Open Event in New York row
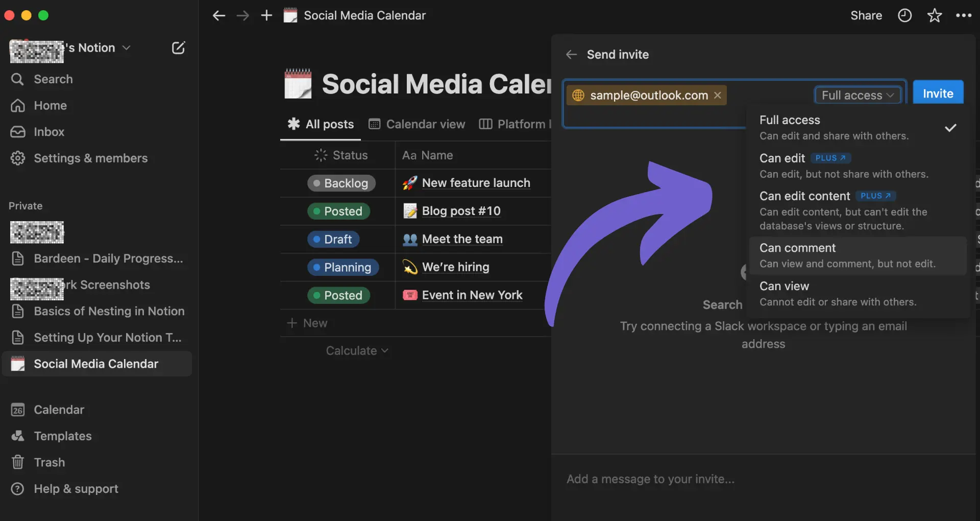Viewport: 980px width, 521px height. (x=472, y=295)
